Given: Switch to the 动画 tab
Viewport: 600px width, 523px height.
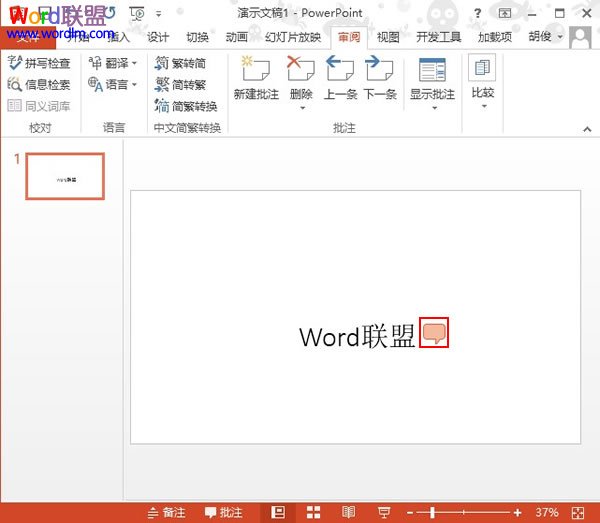Looking at the screenshot, I should [236, 37].
